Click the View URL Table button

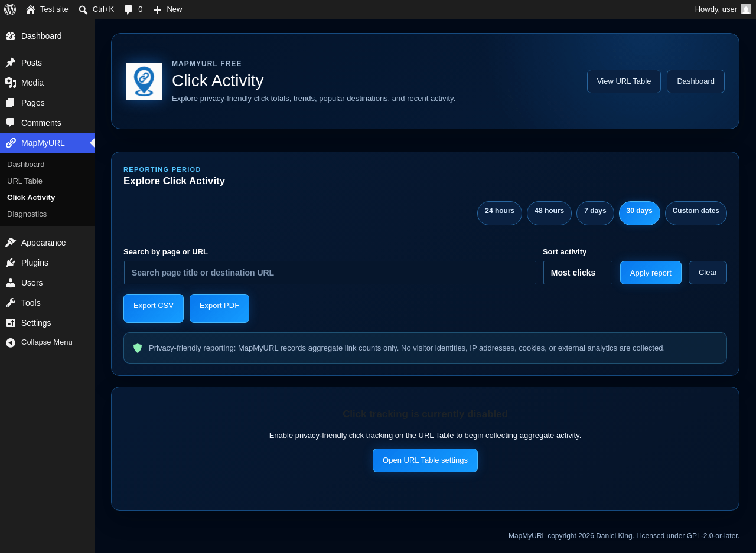(x=624, y=81)
